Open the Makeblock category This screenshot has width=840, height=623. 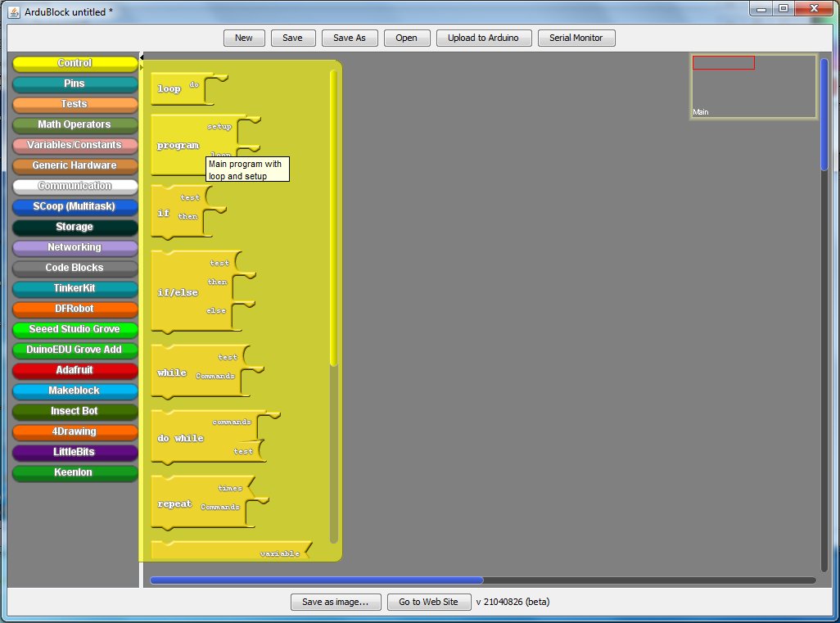point(75,391)
